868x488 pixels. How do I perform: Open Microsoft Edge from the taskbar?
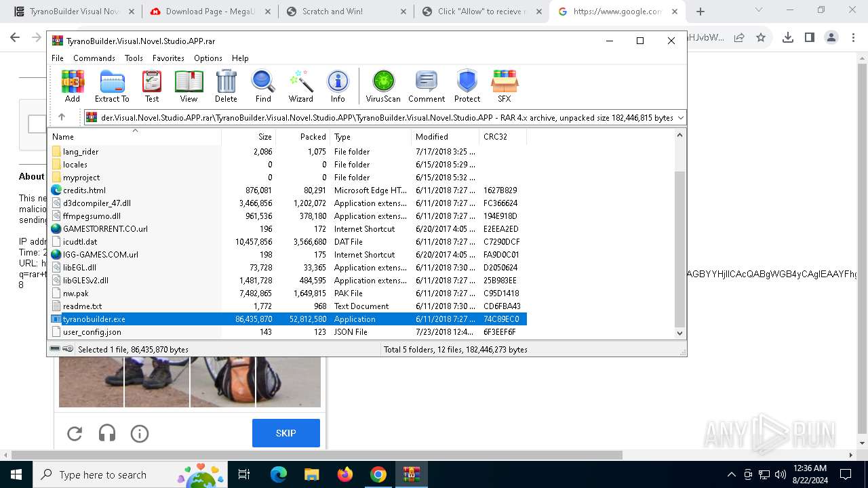tap(279, 474)
